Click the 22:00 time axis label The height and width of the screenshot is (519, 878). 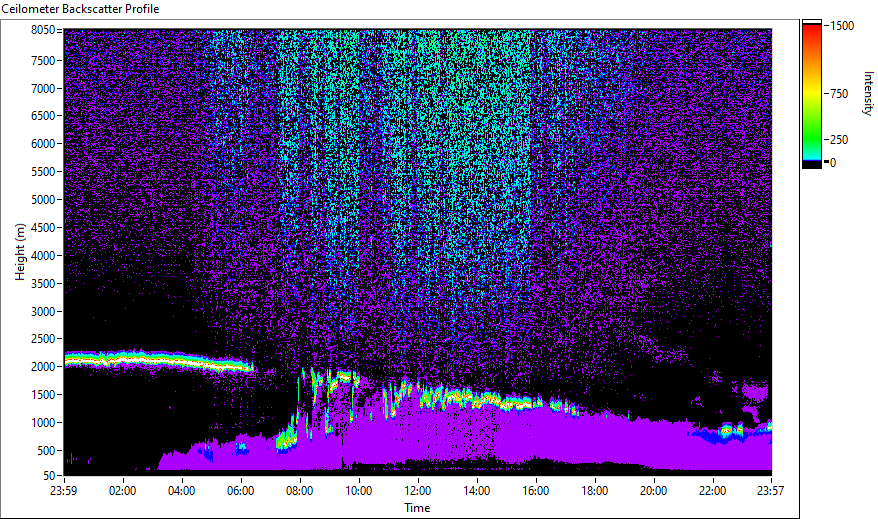(x=713, y=491)
